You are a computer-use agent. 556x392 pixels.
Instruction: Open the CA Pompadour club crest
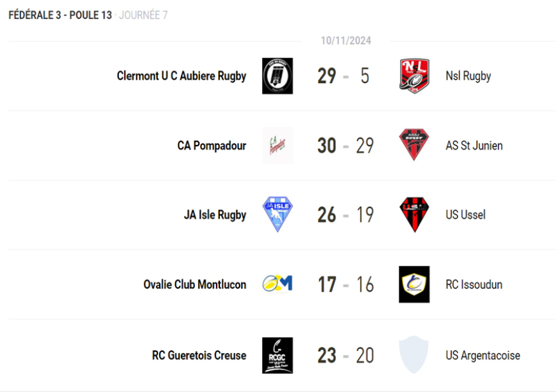[277, 146]
